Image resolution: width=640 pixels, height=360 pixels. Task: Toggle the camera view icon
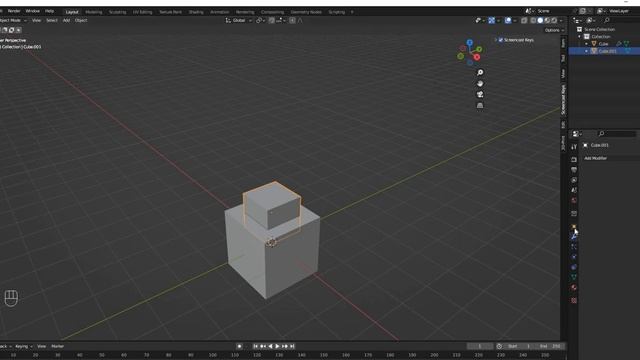click(x=480, y=95)
